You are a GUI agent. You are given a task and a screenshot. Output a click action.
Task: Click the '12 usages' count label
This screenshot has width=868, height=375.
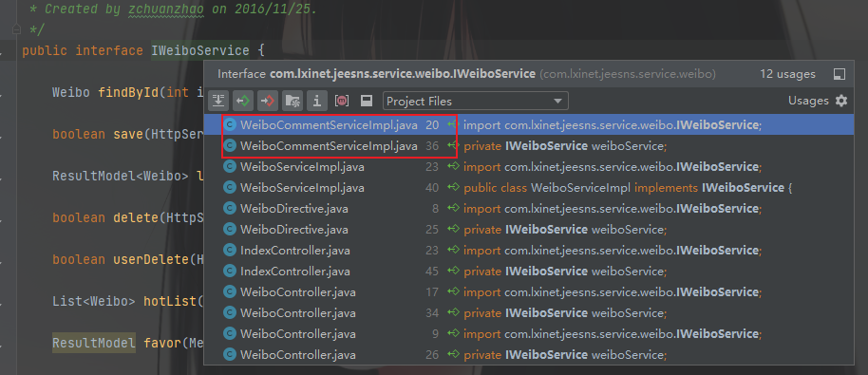(787, 74)
